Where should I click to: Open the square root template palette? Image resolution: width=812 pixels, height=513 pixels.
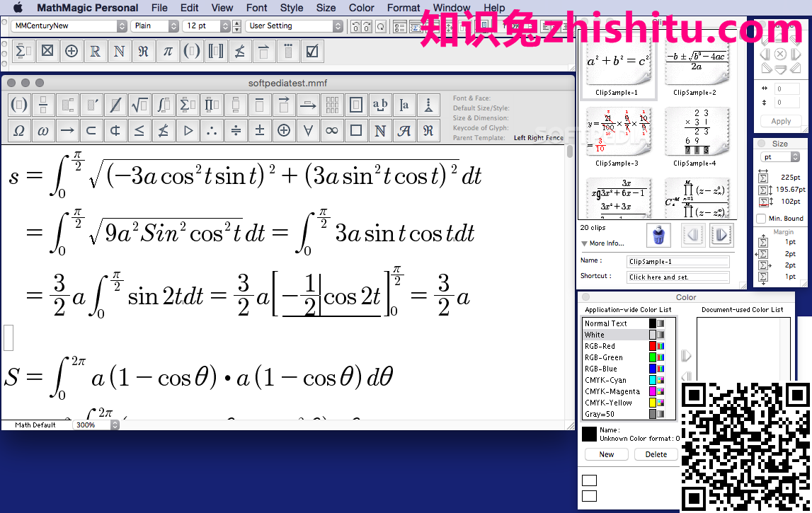click(x=139, y=105)
